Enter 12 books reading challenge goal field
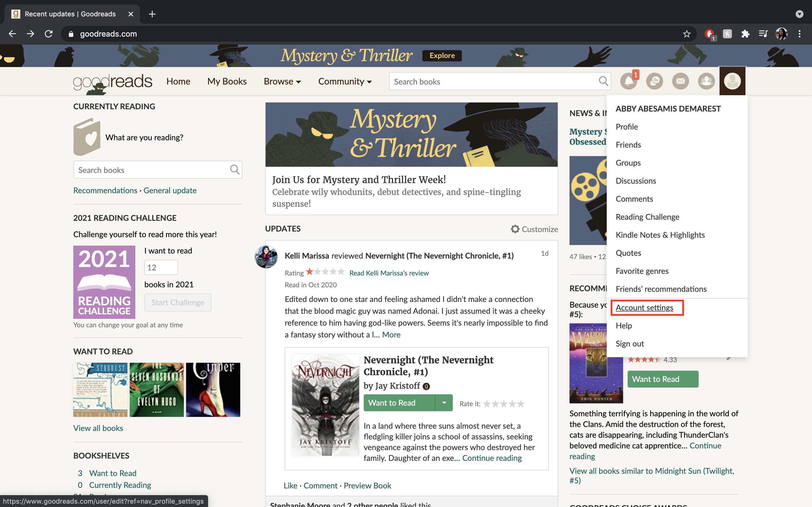This screenshot has width=812, height=507. point(161,268)
